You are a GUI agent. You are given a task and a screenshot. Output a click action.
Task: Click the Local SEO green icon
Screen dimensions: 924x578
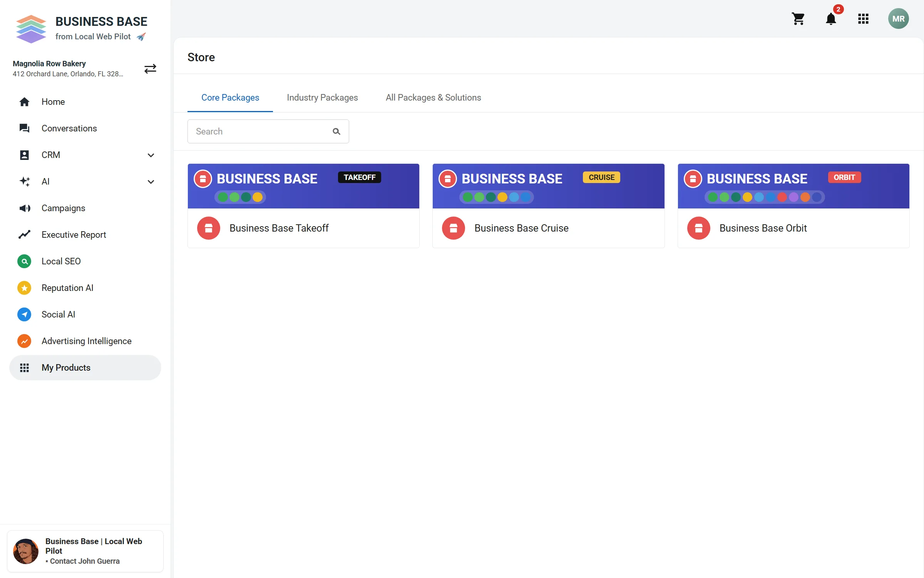(x=24, y=261)
